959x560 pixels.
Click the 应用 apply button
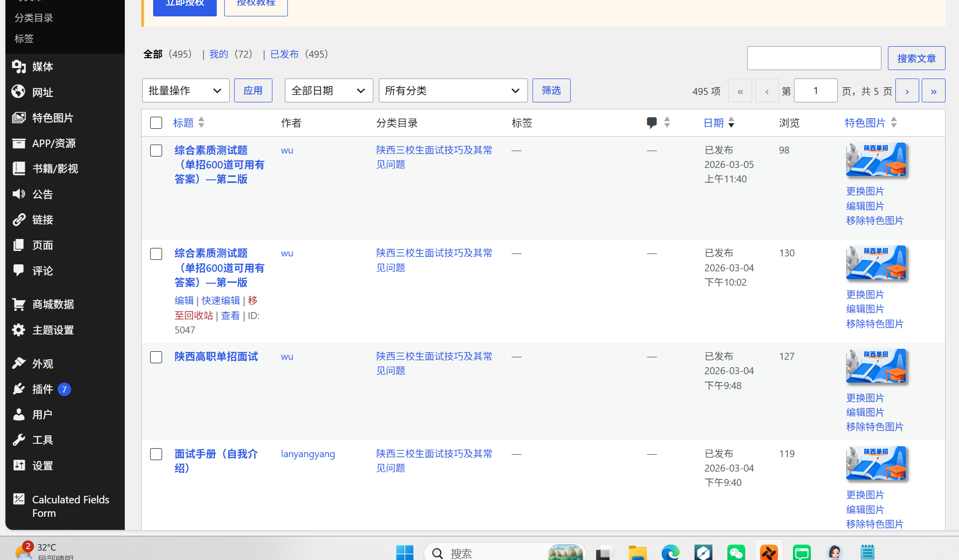(x=253, y=90)
